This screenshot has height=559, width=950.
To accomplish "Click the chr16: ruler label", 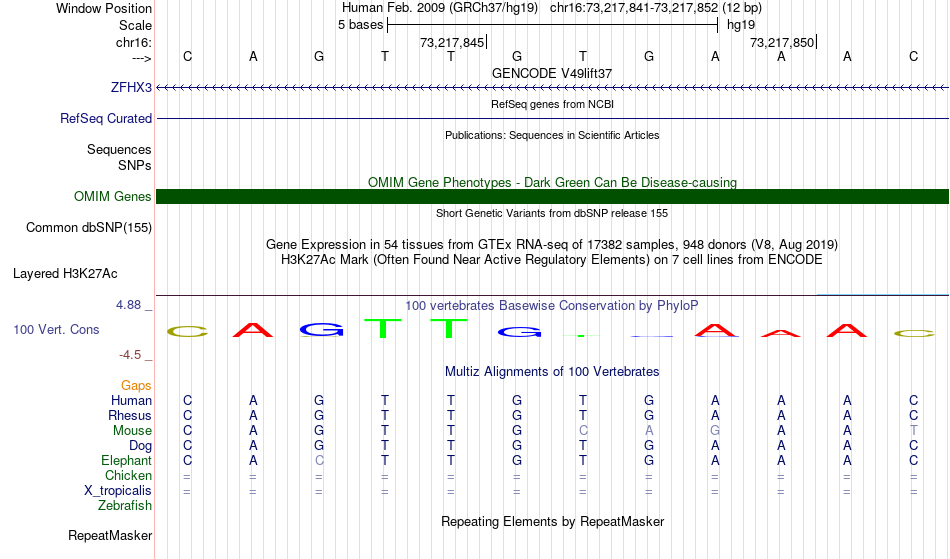I will pos(133,42).
